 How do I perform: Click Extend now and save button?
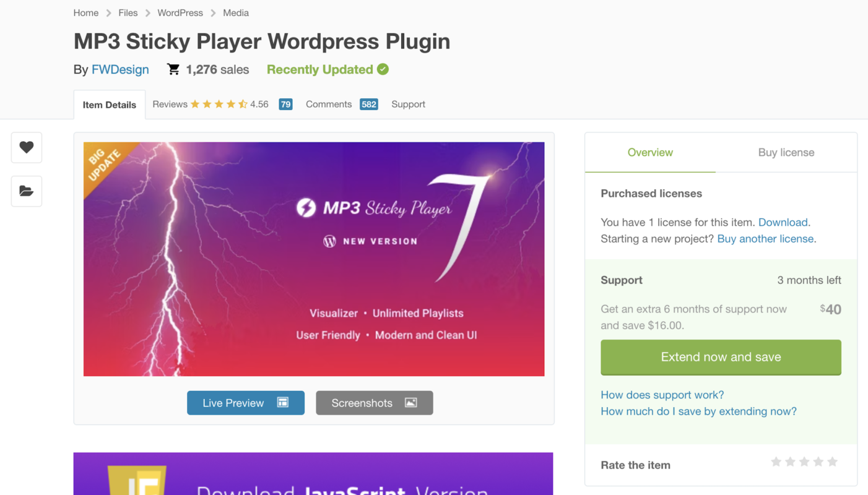click(721, 357)
